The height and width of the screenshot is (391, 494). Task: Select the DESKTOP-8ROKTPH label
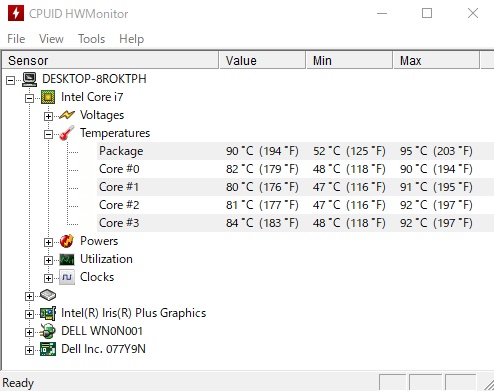[x=94, y=79]
